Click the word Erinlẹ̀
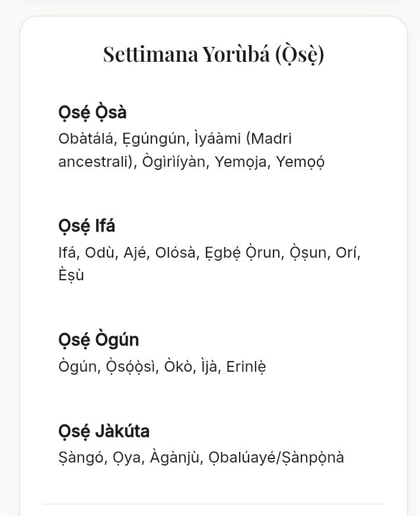420x516 pixels. click(246, 367)
